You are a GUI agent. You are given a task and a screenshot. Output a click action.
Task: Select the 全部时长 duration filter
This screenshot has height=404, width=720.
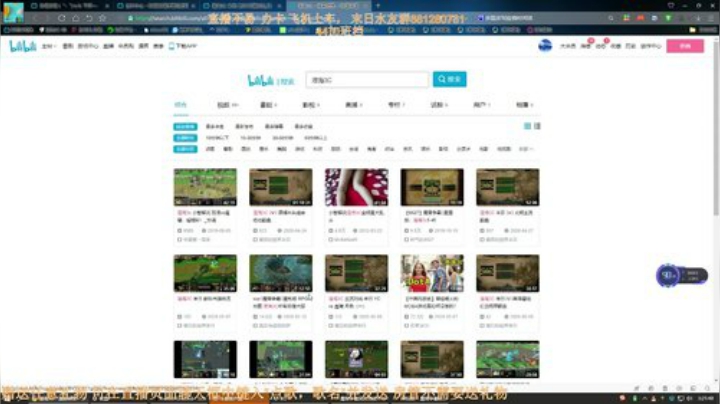(185, 138)
